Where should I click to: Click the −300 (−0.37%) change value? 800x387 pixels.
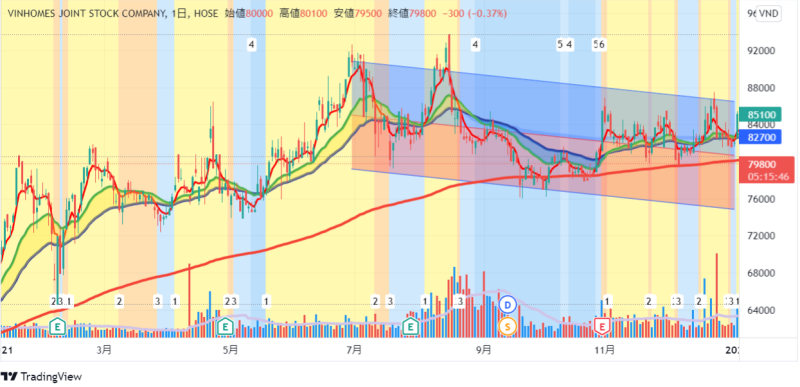[474, 14]
